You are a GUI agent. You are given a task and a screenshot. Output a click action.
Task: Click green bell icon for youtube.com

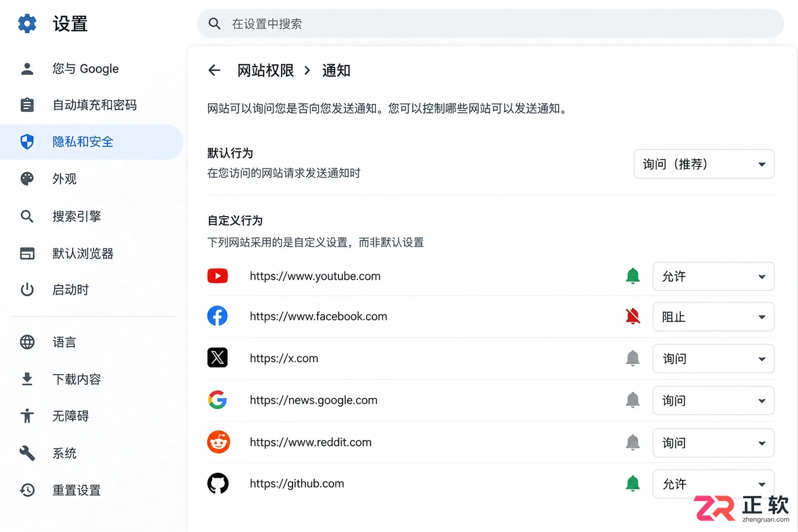click(x=633, y=276)
